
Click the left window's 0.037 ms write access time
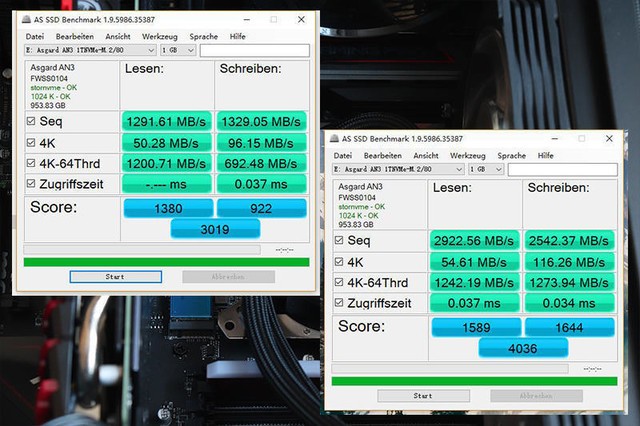pyautogui.click(x=261, y=184)
